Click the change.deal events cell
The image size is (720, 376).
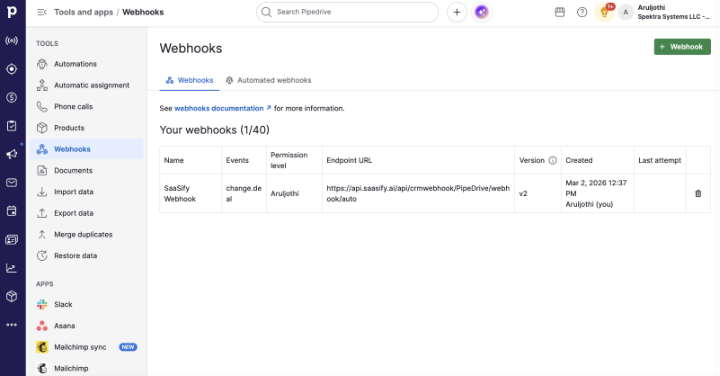click(x=244, y=194)
